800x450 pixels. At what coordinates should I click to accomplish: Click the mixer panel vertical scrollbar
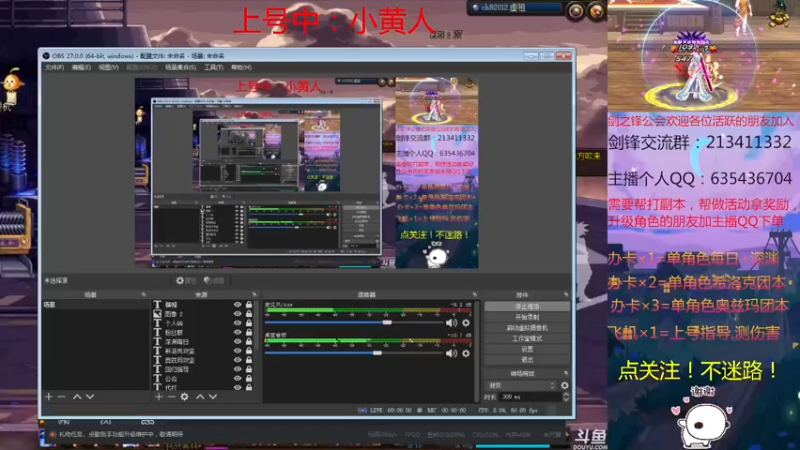[x=477, y=351]
